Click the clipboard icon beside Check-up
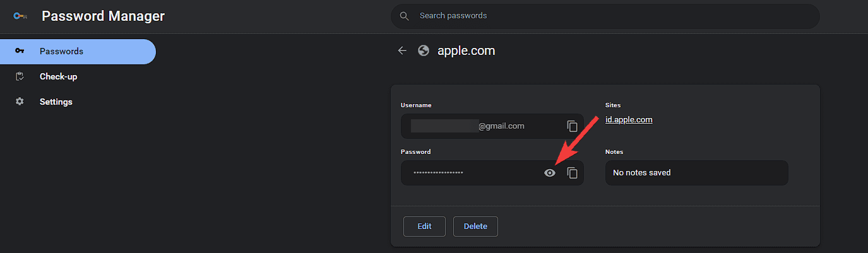This screenshot has height=253, width=868. 20,76
